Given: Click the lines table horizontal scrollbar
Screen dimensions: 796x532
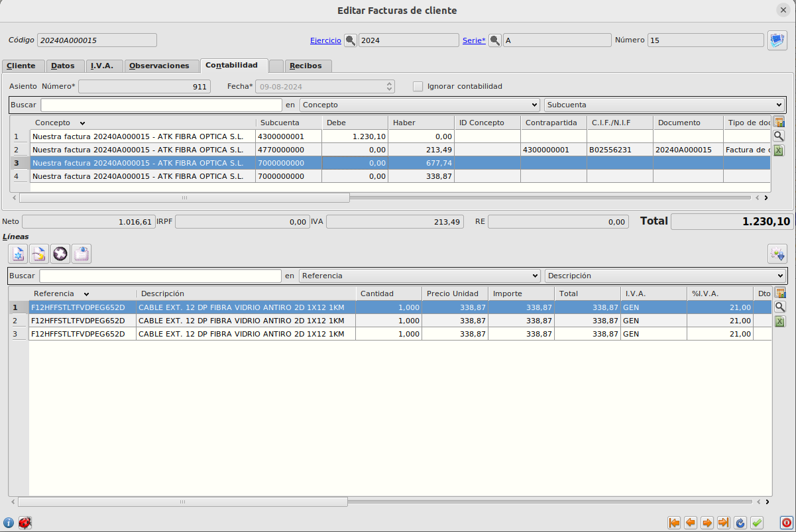Looking at the screenshot, I should pos(183,502).
